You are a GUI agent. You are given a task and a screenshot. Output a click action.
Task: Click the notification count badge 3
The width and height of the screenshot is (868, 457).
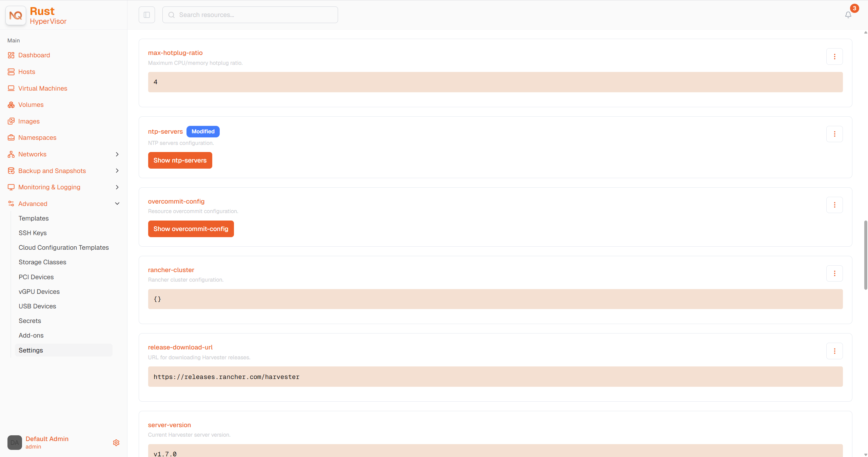pyautogui.click(x=854, y=8)
